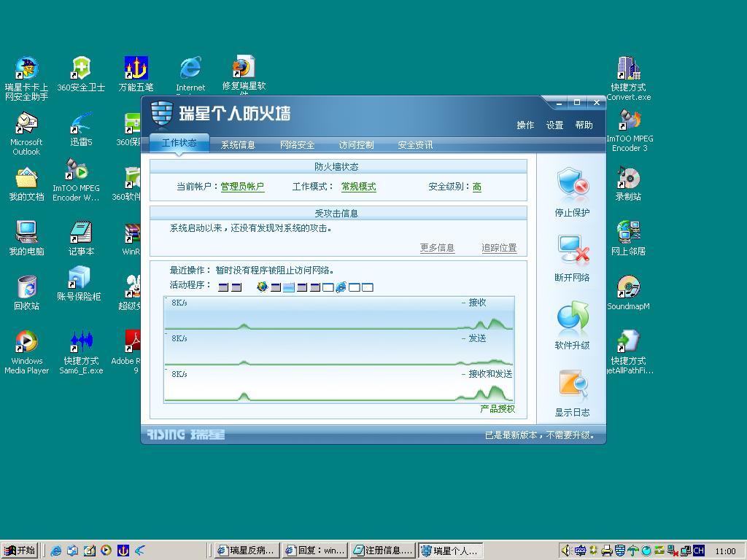Select the ImTOO MPEG Encoder W... desktop icon
Image resolution: width=747 pixels, height=560 pixels.
coord(76,181)
